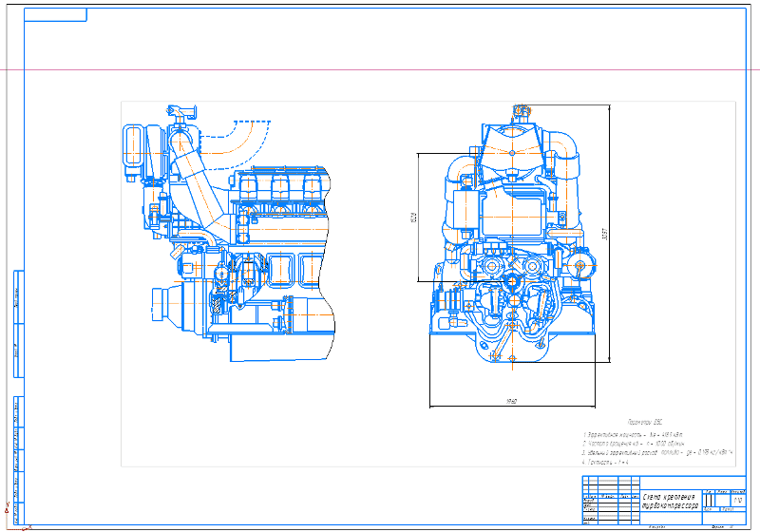The width and height of the screenshot is (760, 532).
Task: Select the side view engine drawing
Action: pyautogui.click(x=229, y=233)
